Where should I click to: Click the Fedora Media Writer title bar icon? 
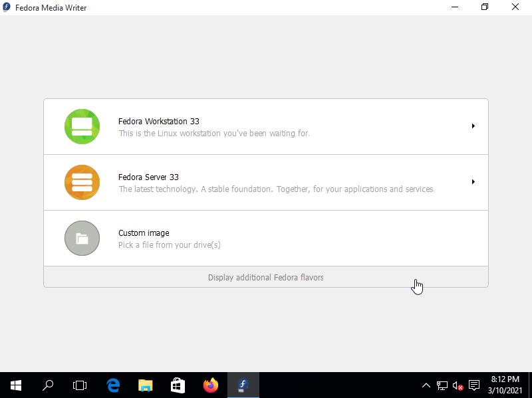[x=7, y=7]
